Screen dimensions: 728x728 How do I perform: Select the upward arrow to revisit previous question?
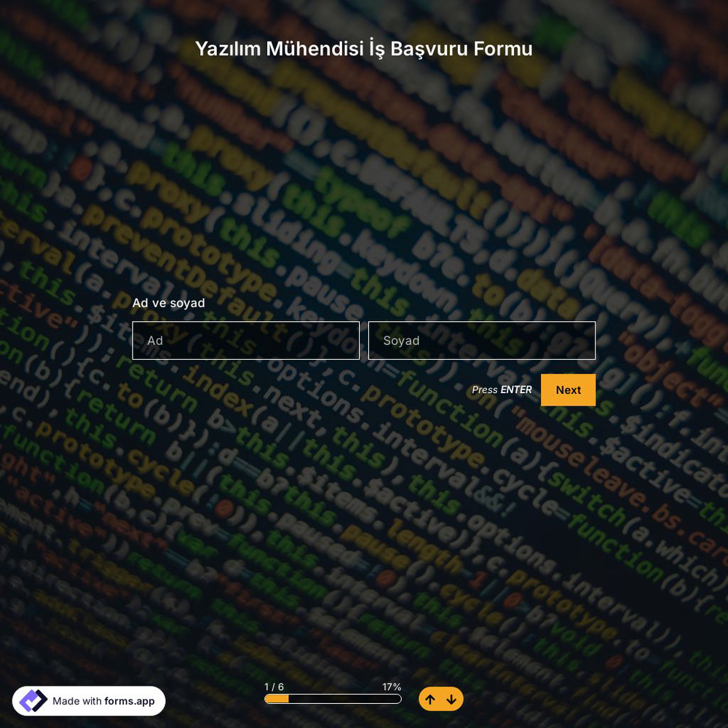(x=430, y=699)
